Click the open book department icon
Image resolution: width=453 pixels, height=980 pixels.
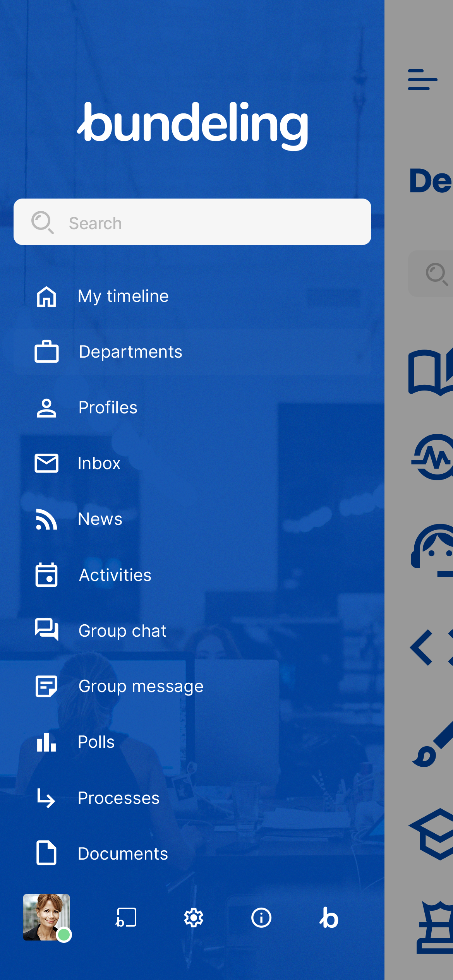tap(431, 372)
